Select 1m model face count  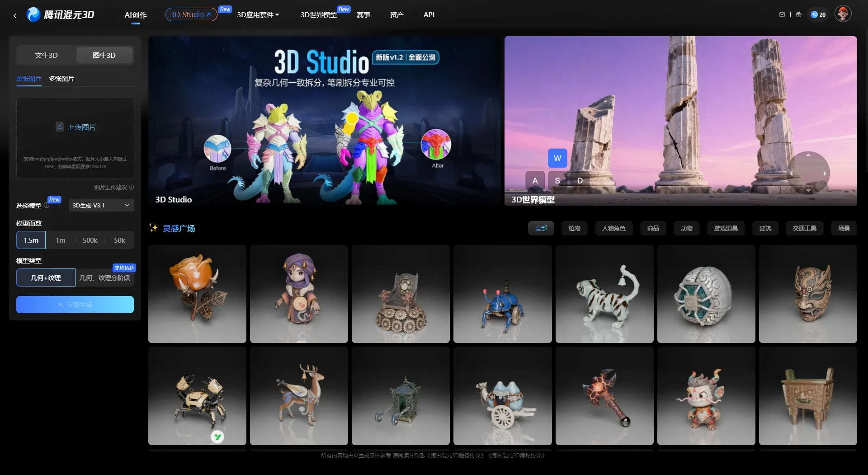(61, 240)
